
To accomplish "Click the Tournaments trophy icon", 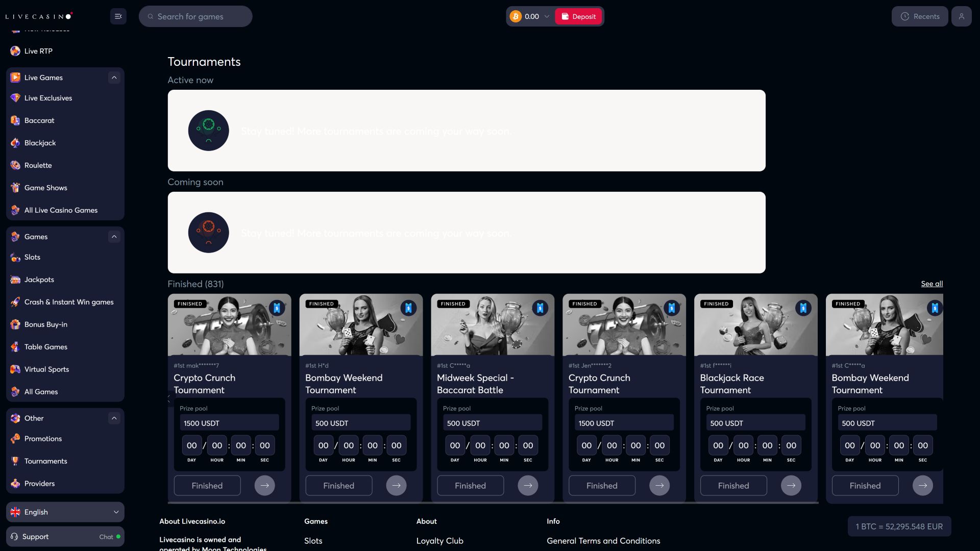I will [x=15, y=461].
